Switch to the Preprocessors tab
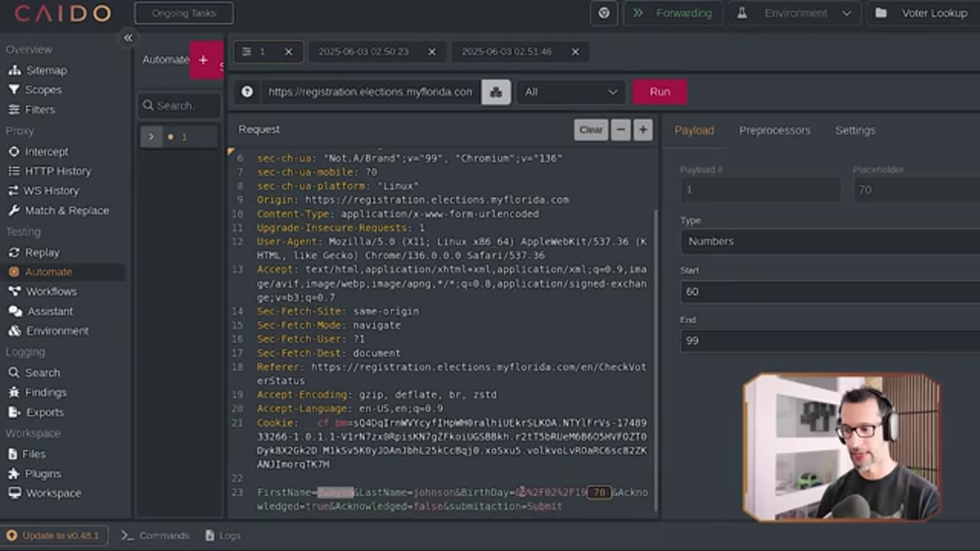Screen dimensions: 980x551 pos(775,130)
